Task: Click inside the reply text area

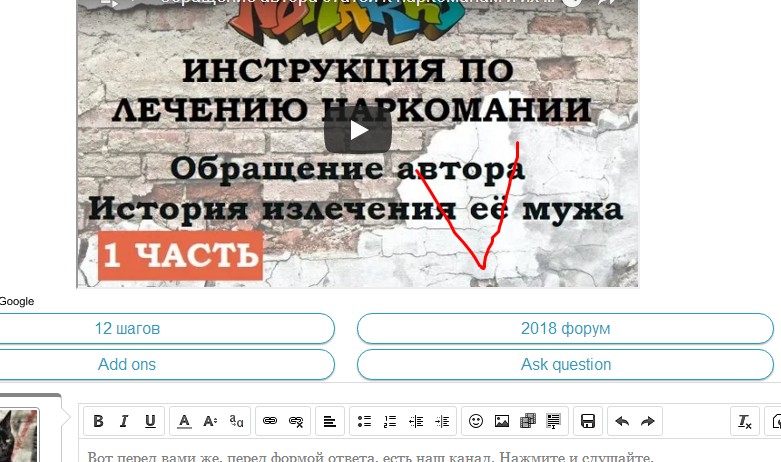Action: pyautogui.click(x=428, y=451)
